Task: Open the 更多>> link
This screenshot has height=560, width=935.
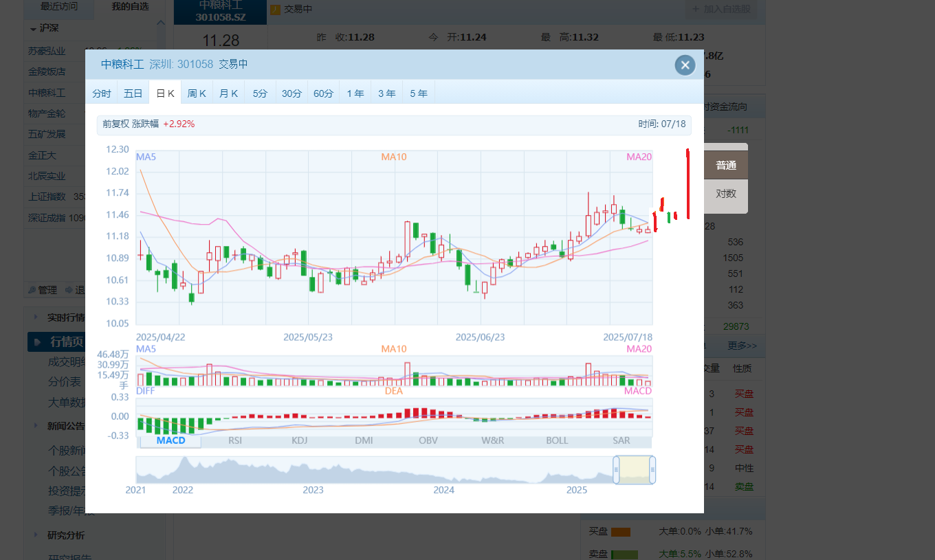Action: [742, 346]
